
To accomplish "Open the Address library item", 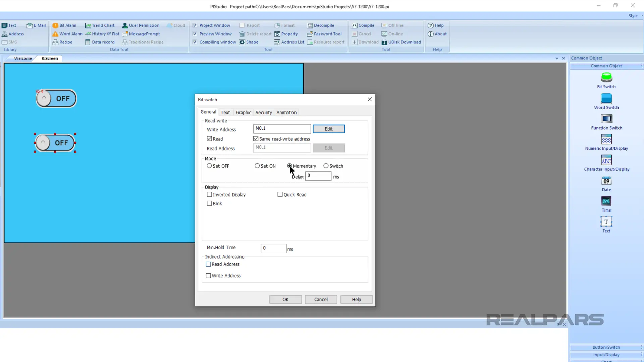I will (13, 34).
